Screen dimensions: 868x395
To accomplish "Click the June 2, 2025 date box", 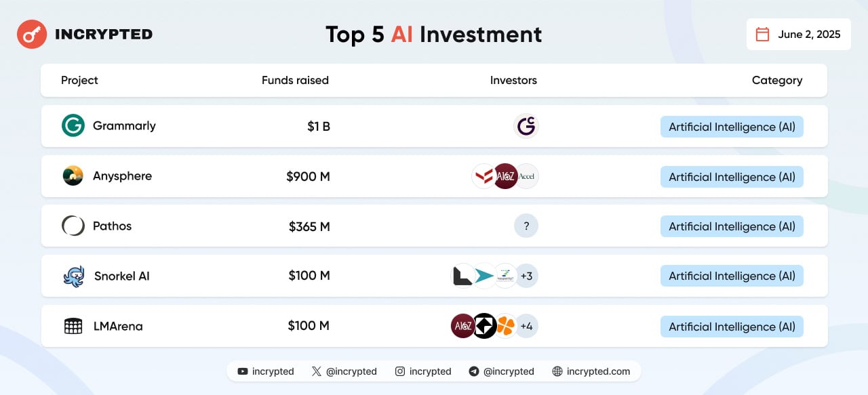I will (x=798, y=35).
